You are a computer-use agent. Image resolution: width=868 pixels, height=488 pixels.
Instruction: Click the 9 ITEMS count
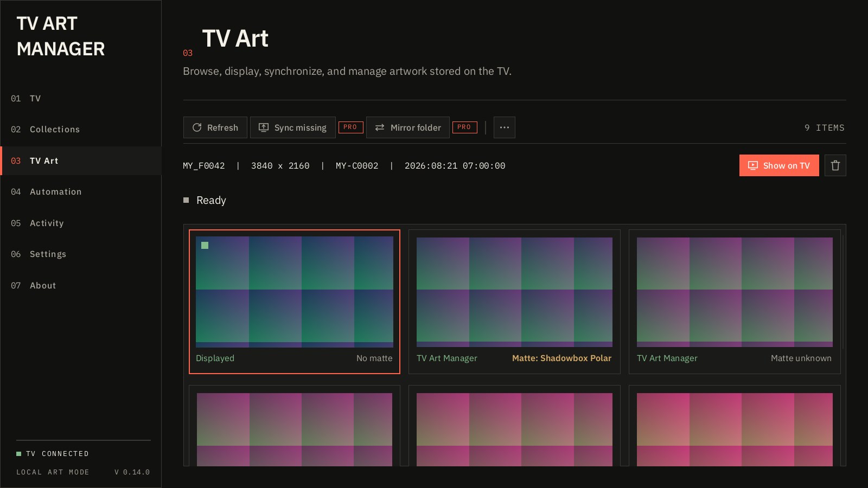coord(824,128)
